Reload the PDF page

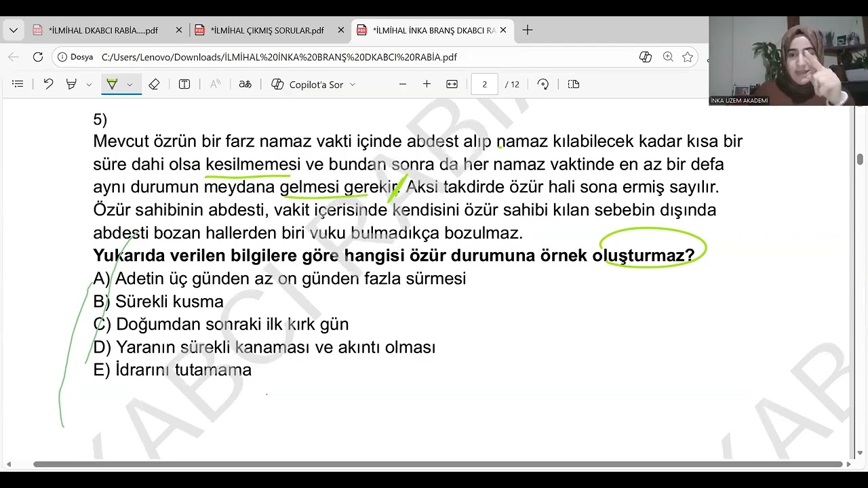[38, 57]
